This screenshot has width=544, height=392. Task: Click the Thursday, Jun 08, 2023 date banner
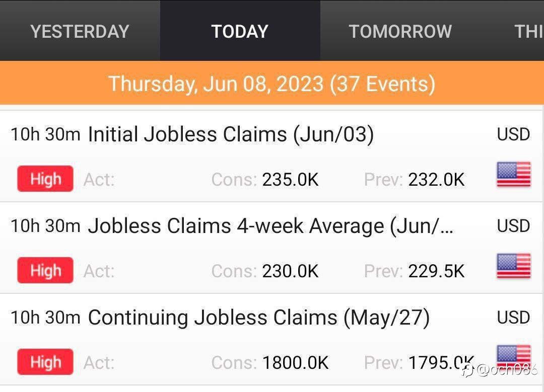click(x=272, y=83)
